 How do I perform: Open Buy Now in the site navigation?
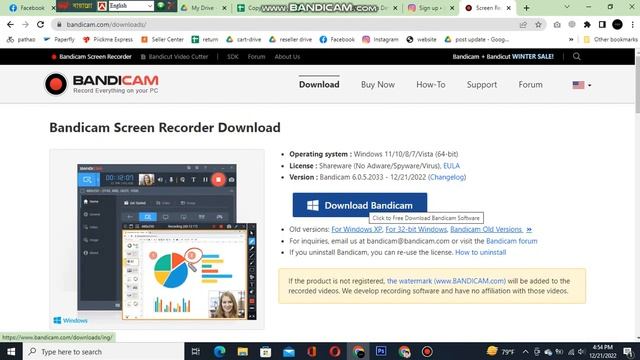[378, 84]
